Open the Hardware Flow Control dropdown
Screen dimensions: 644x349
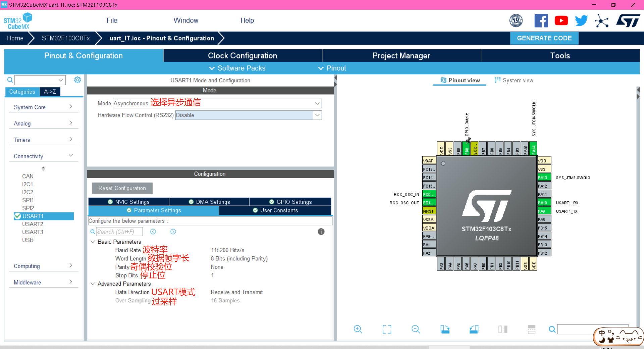point(317,115)
